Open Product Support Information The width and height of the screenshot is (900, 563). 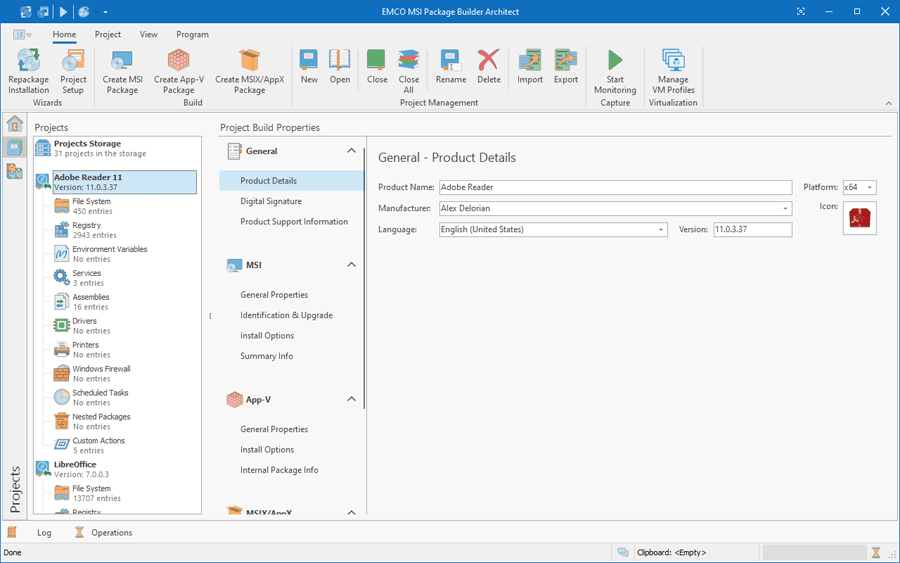pyautogui.click(x=294, y=222)
